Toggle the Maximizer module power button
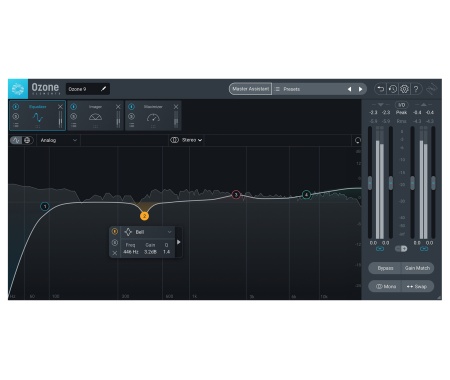The height and width of the screenshot is (380, 450). [x=132, y=107]
